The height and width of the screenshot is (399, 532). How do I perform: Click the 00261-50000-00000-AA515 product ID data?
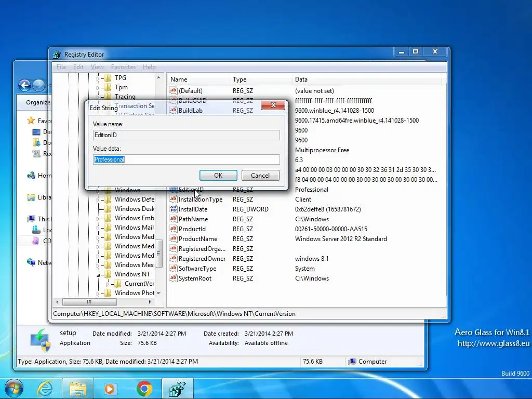pyautogui.click(x=331, y=229)
